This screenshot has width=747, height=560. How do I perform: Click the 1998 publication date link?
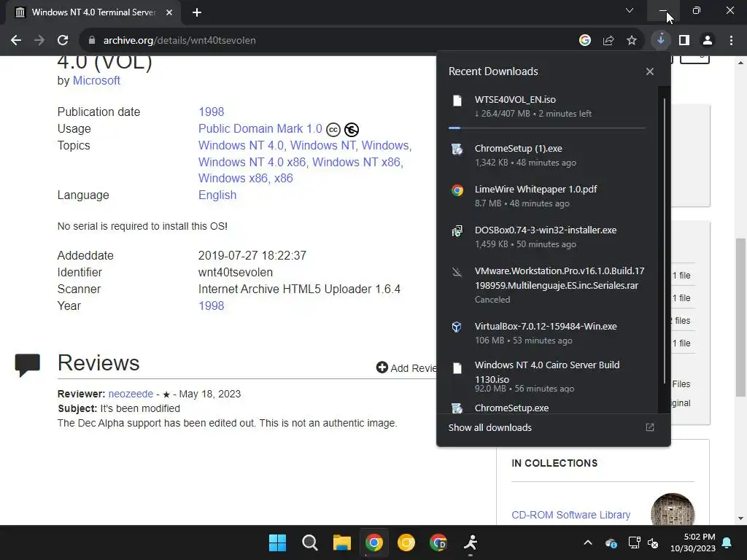click(x=211, y=112)
